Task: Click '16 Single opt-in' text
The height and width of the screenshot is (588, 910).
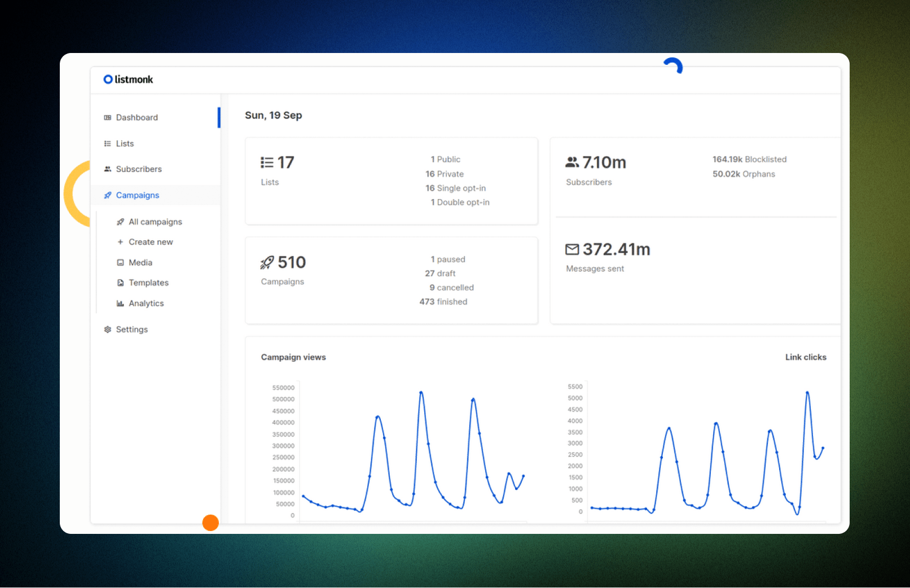Action: click(x=456, y=188)
